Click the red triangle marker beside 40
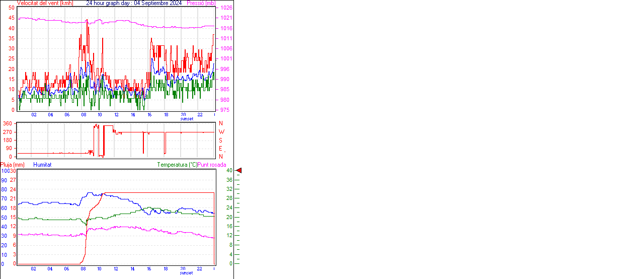Image resolution: width=644 pixels, height=279 pixels. 239,171
